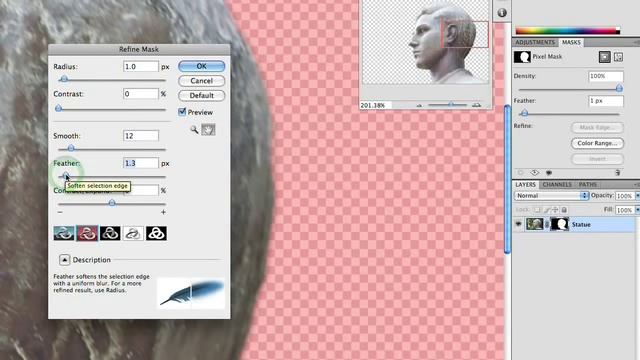Select the Zoom tool in Refine Mask
The image size is (640, 360).
coord(194,130)
